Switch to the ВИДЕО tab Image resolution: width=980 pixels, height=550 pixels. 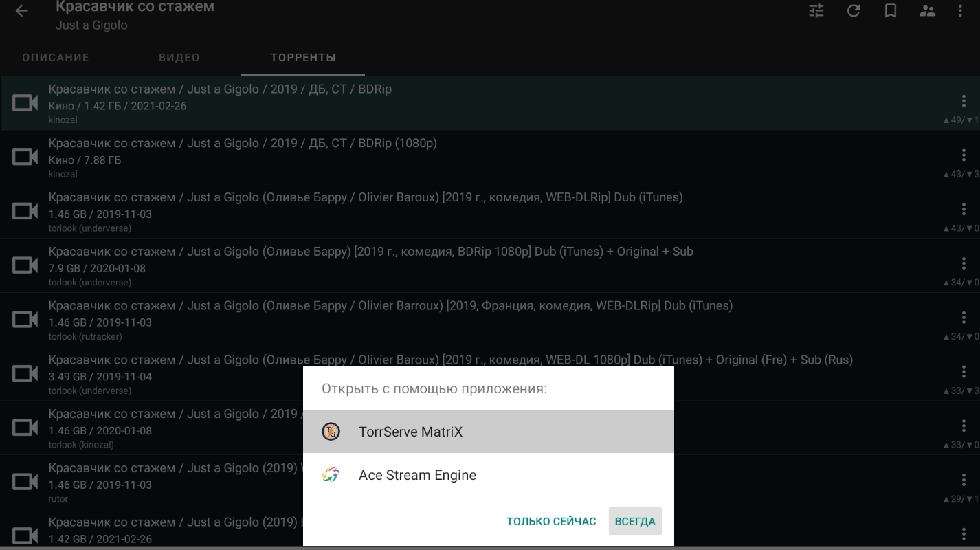coord(179,58)
